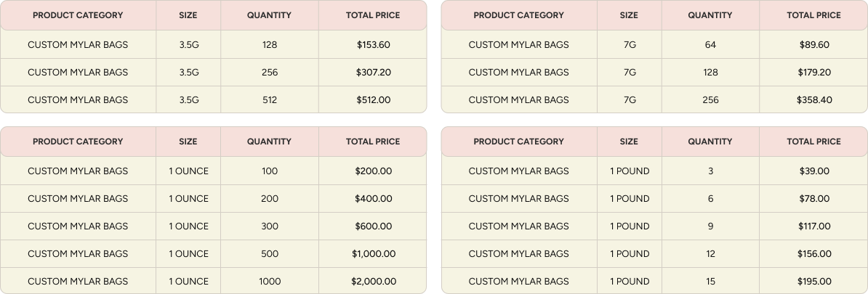Select the $307.20 total price cell
Viewport: 868px width, 294px height.
pos(373,73)
